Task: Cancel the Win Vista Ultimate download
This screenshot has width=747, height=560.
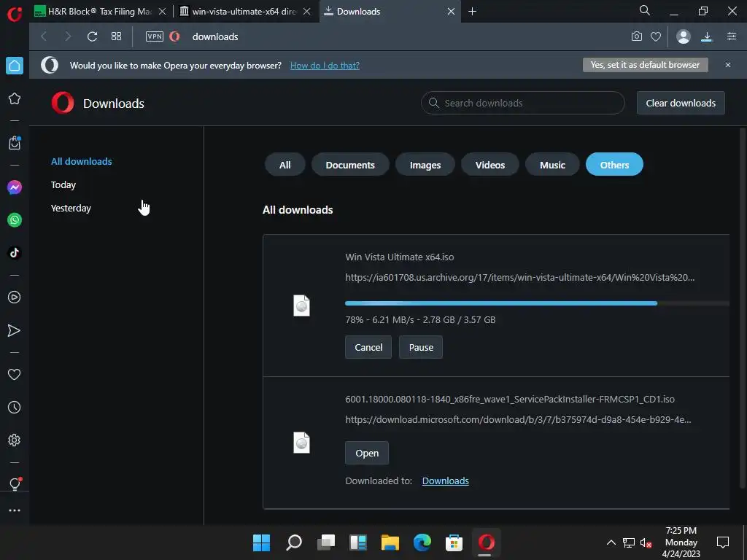Action: coord(368,347)
